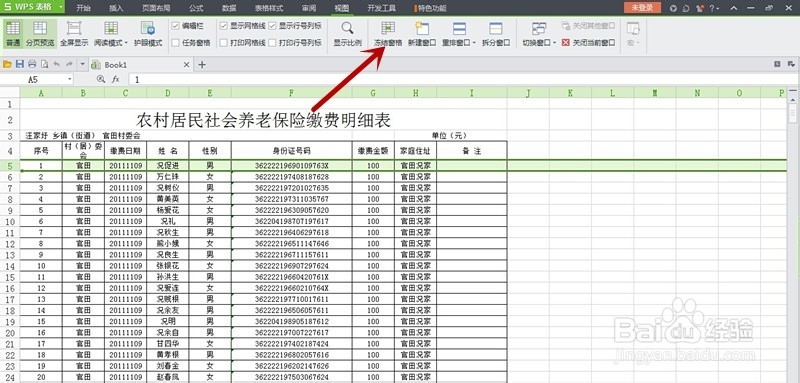This screenshot has width=800, height=383.
Task: Open file folder icon in quick toolbar
Action: [7, 64]
